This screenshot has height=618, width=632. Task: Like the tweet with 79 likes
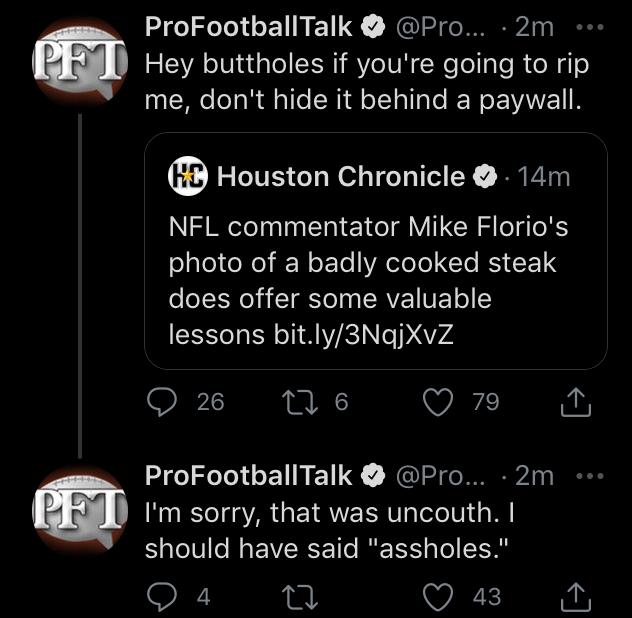pyautogui.click(x=438, y=402)
